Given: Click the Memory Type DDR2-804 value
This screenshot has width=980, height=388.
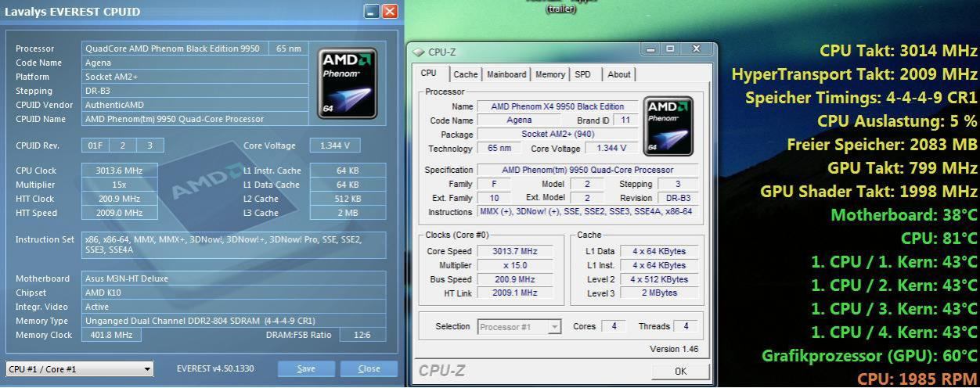Looking at the screenshot, I should coord(234,321).
